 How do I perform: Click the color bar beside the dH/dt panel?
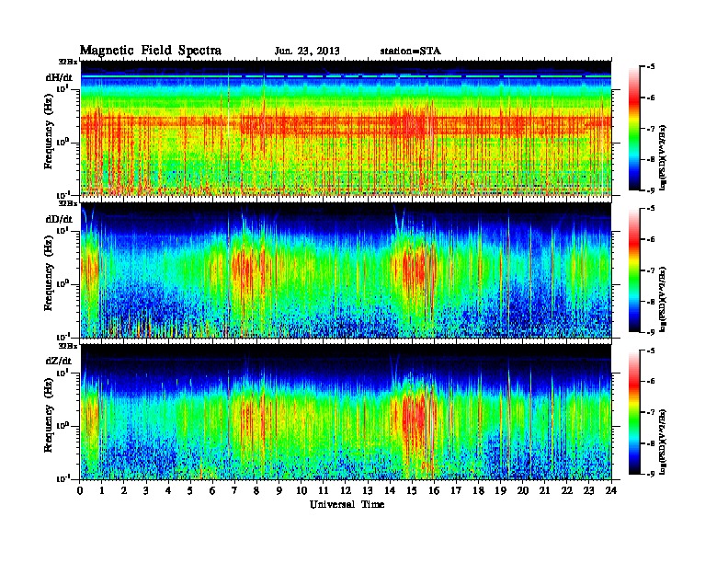634,128
